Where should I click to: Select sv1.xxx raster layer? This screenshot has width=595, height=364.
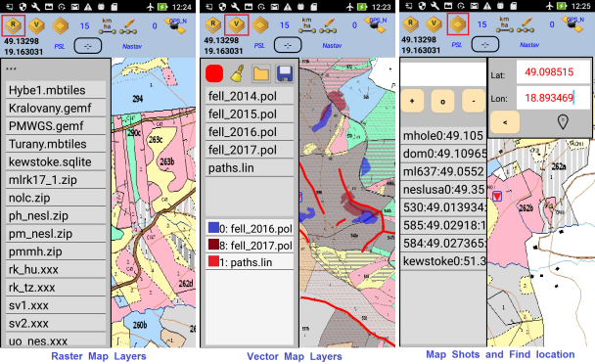(x=56, y=305)
